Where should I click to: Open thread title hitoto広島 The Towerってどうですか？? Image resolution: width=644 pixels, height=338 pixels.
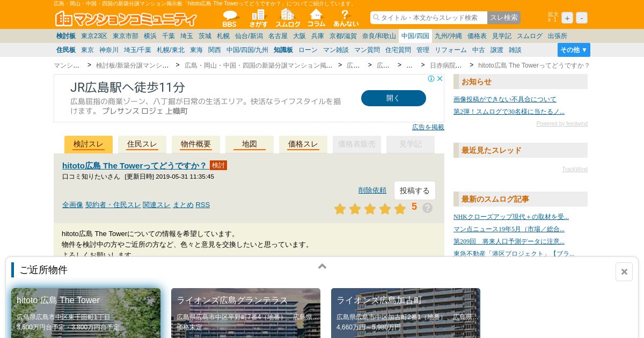pos(135,165)
